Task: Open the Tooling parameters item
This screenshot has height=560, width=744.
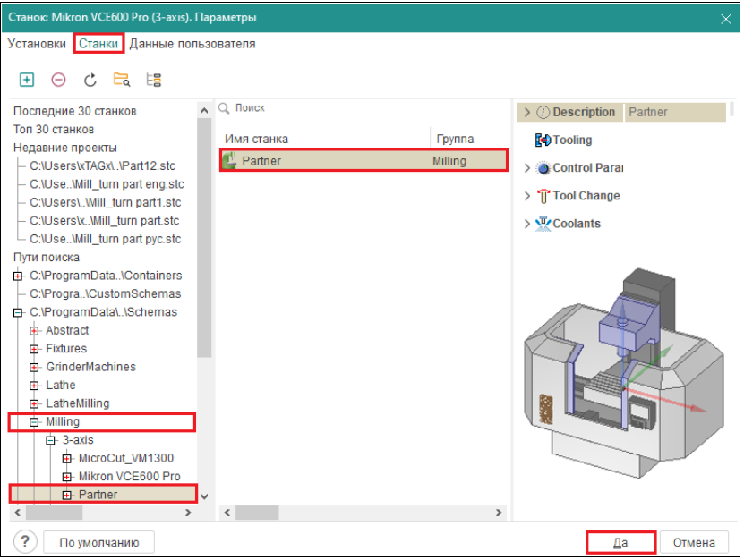Action: pos(571,140)
